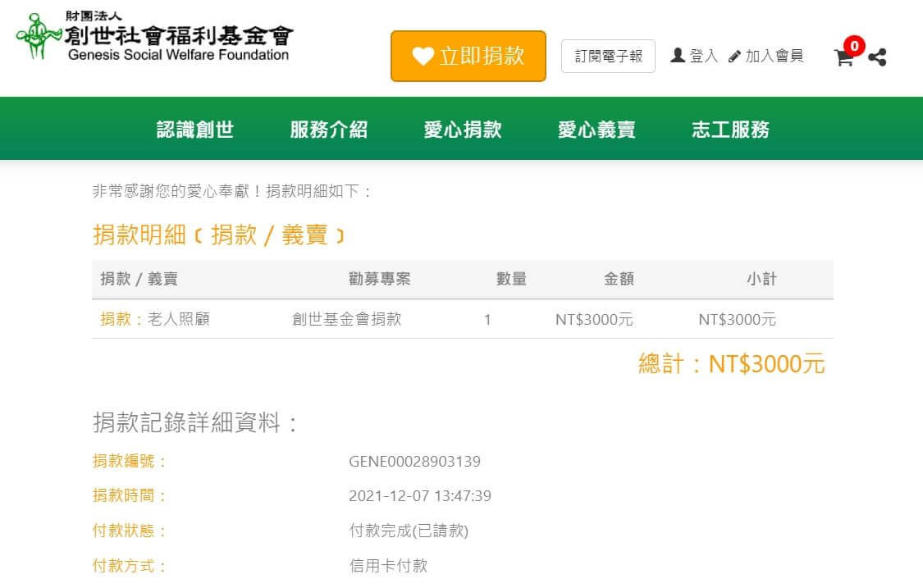
Task: Click the share icon
Action: [877, 57]
